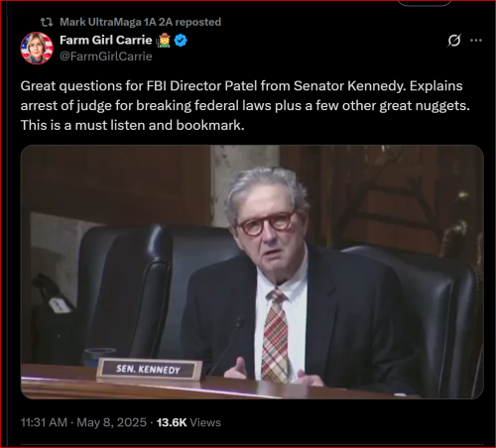
Task: Click the SEN. KENNEDY nameplate in the video
Action: tap(149, 369)
